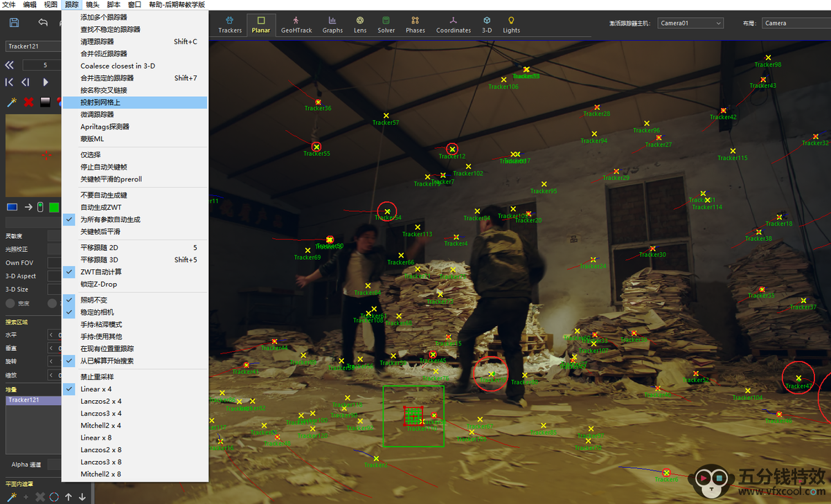Select the highlighted 投射到网格上 menu entry
This screenshot has height=504, width=831.
pos(100,102)
